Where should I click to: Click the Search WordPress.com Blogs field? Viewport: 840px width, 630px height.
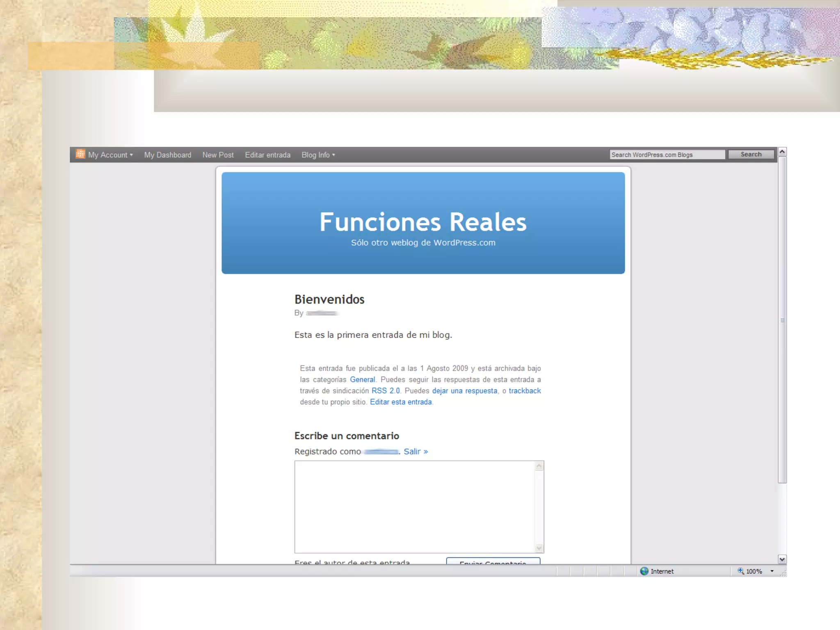tap(667, 155)
